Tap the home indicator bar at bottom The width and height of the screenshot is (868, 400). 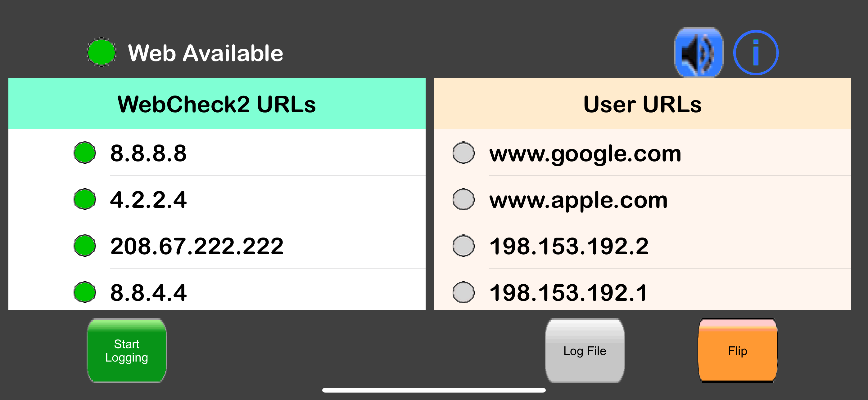434,390
